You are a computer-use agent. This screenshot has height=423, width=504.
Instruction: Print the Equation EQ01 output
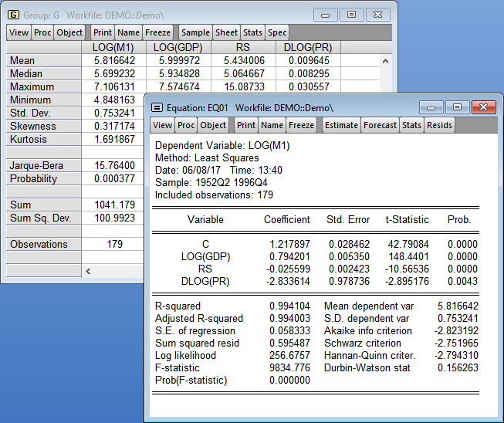[x=246, y=125]
